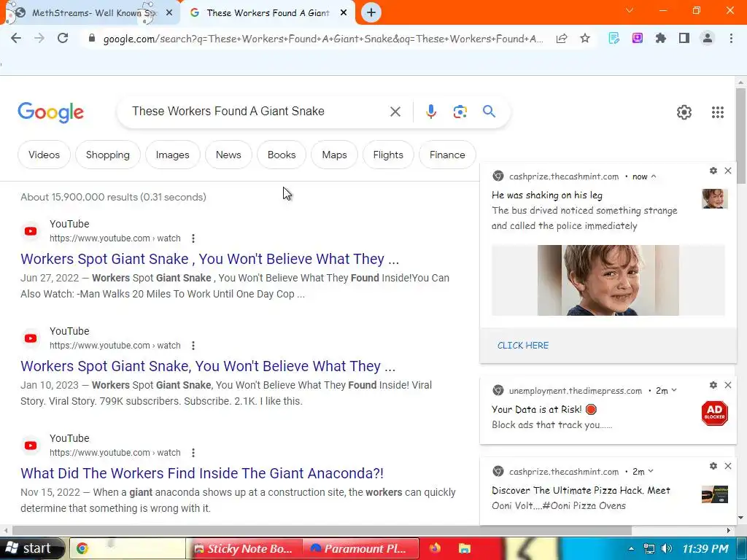
Task: Open the Chrome profile avatar
Action: [x=708, y=39]
